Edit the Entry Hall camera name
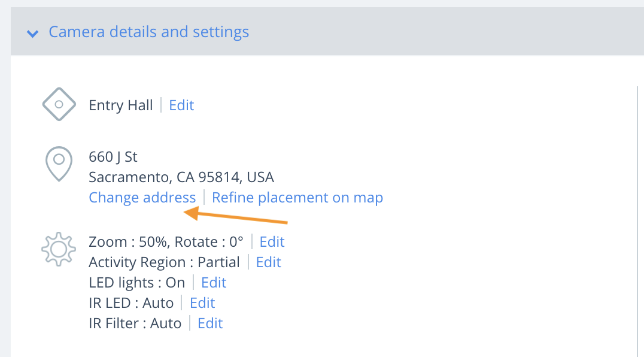The height and width of the screenshot is (357, 644). tap(181, 105)
